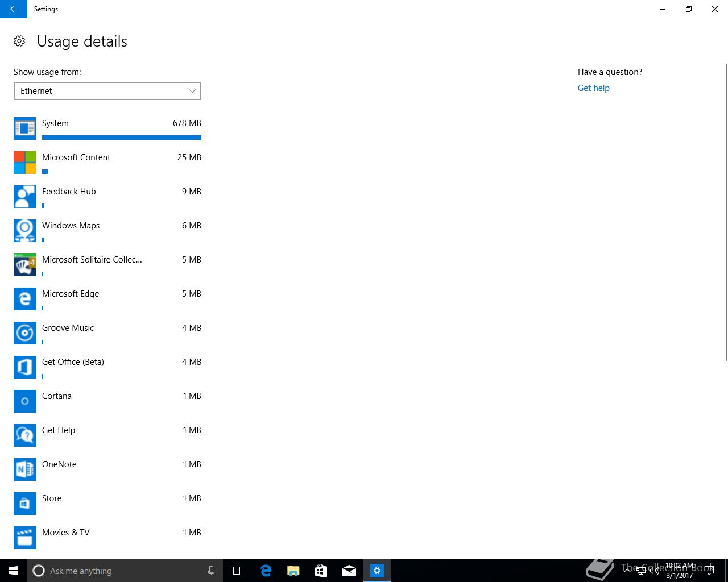Viewport: 728px width, 582px height.
Task: Open Task View from the taskbar
Action: (x=237, y=571)
